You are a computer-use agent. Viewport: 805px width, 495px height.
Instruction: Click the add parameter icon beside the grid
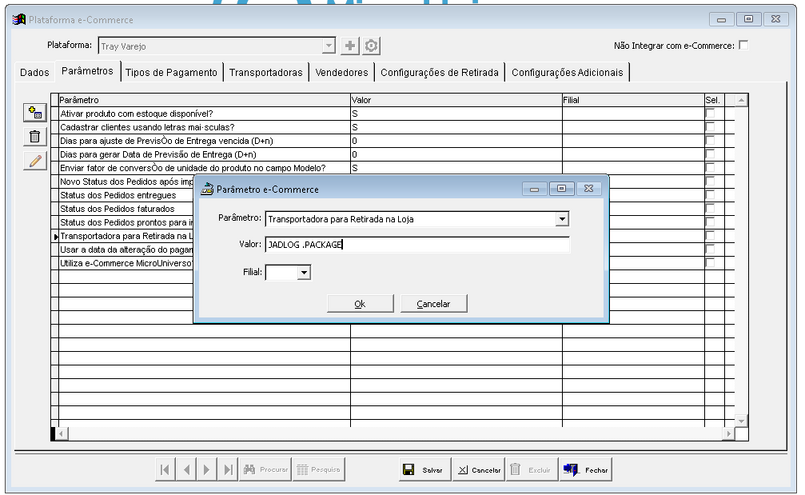[x=35, y=112]
